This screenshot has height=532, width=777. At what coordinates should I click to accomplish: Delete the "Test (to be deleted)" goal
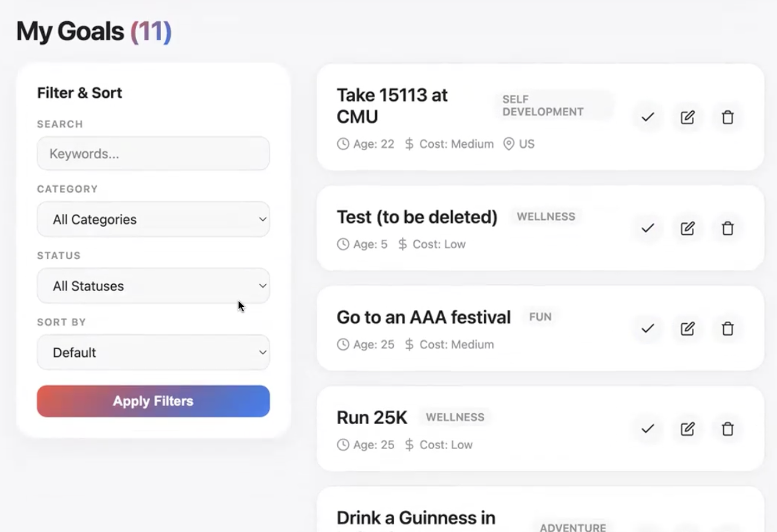[727, 228]
